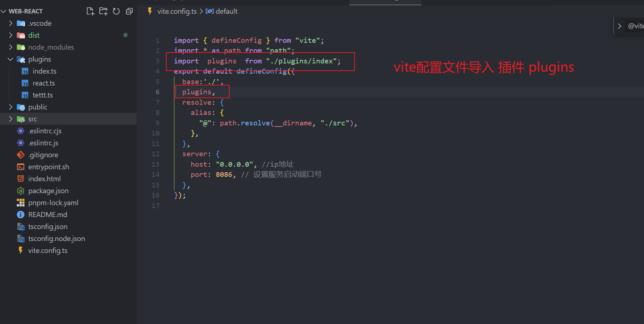Click the info icon beside README.md
Screen dimensions: 644x324
21,215
